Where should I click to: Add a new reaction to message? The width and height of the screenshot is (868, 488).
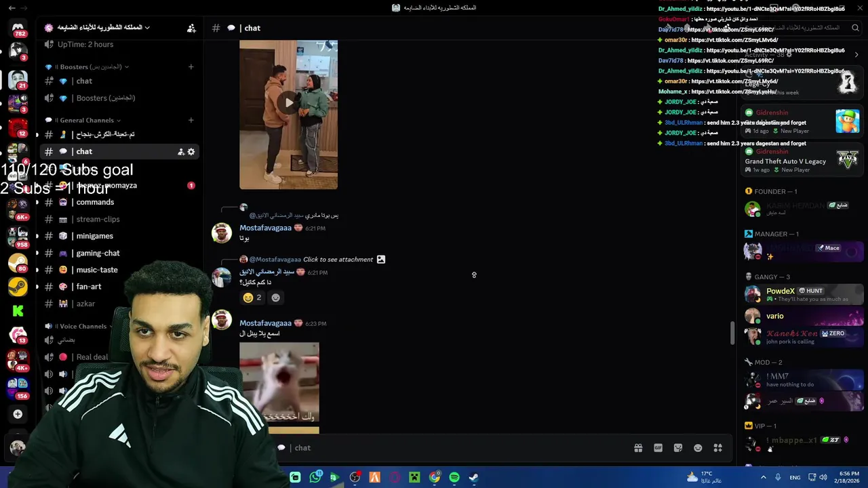coord(275,298)
